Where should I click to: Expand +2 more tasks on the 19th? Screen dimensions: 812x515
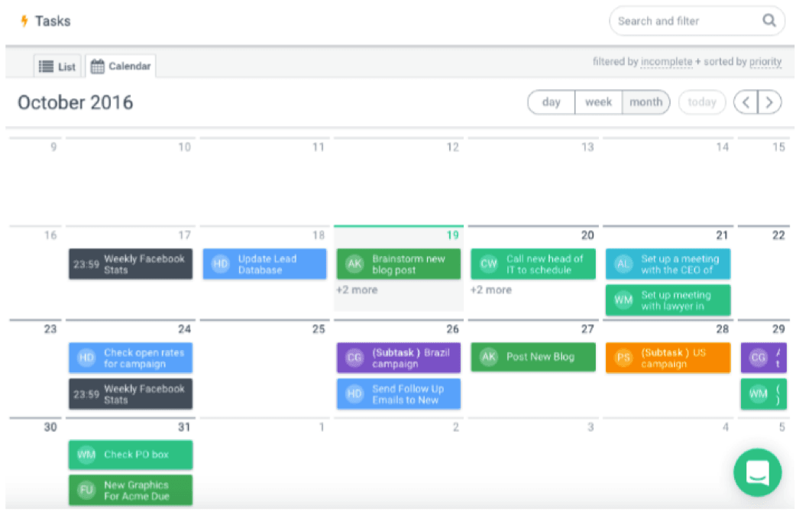tap(357, 290)
